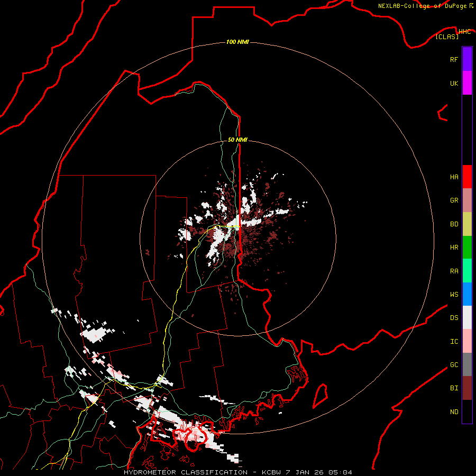The width and height of the screenshot is (476, 476).
Task: Click the BD legend label
Action: point(454,224)
